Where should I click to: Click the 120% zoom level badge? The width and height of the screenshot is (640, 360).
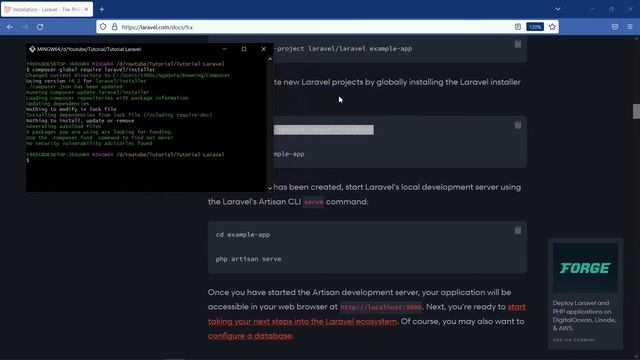[x=535, y=27]
